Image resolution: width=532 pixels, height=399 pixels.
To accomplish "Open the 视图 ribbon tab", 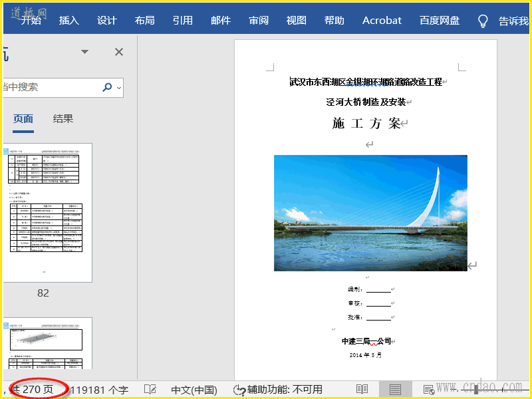I will 297,21.
